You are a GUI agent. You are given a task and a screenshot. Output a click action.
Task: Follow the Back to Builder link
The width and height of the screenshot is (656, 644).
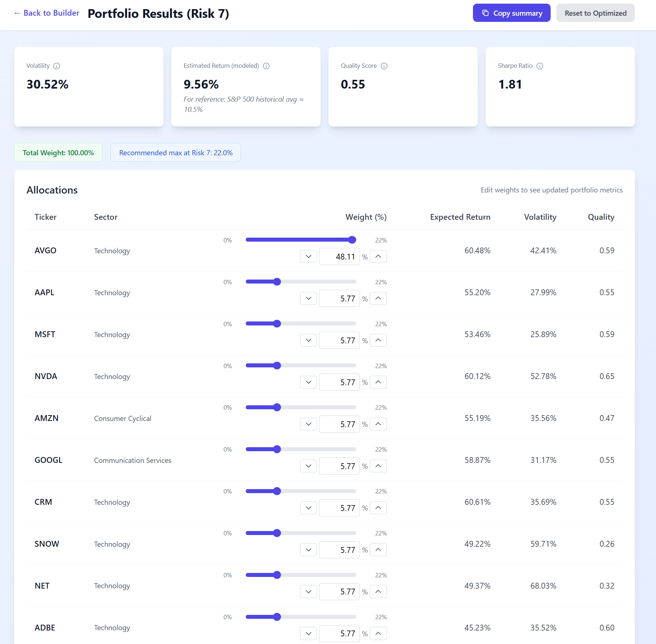46,13
